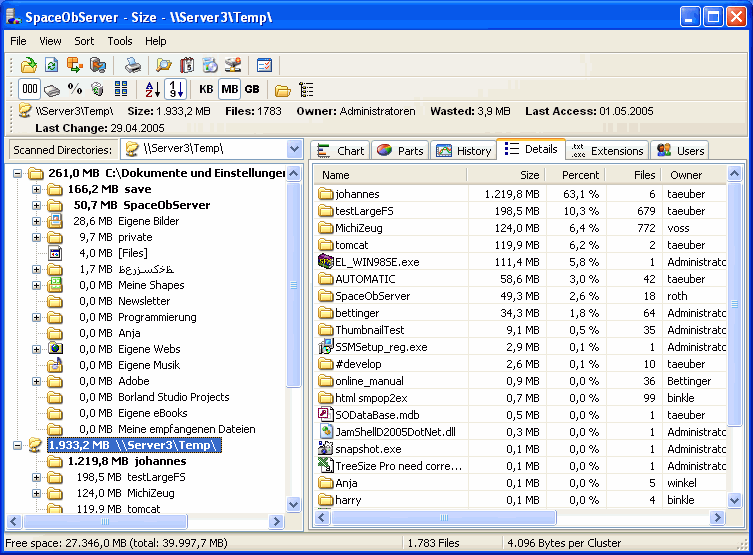Collapse the C:\Dokumente und Einstellungen root node

point(17,173)
